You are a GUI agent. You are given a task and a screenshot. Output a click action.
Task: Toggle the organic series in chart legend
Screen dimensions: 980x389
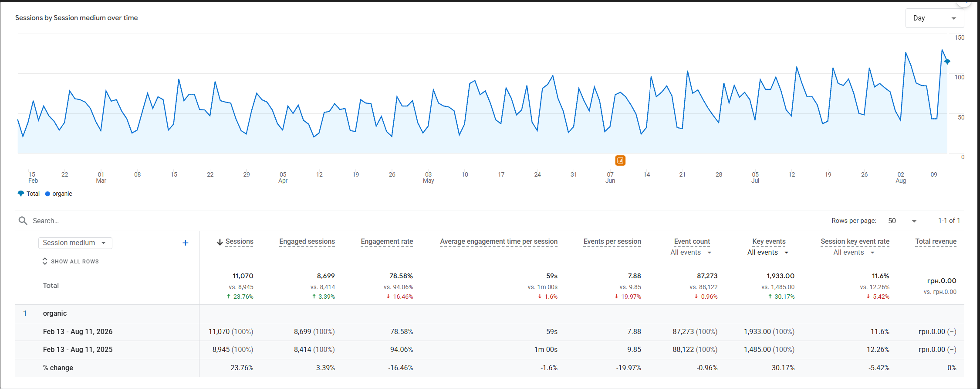[x=59, y=194]
